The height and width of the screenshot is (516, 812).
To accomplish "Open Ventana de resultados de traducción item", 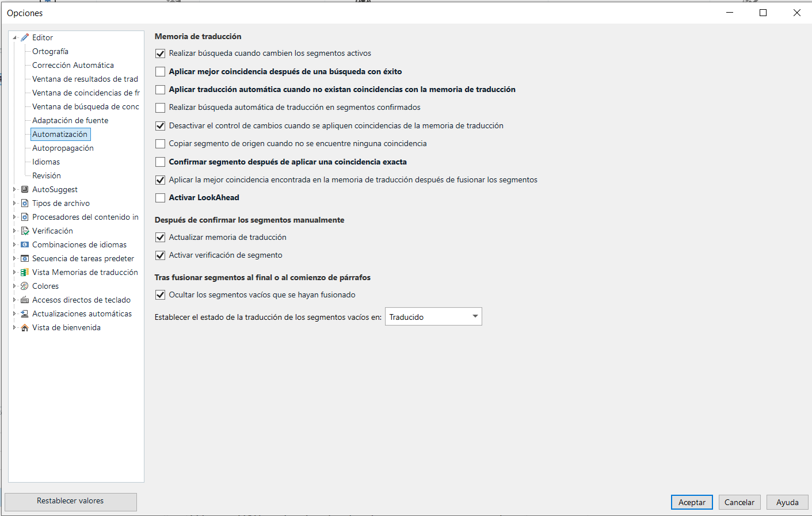I will coord(85,79).
